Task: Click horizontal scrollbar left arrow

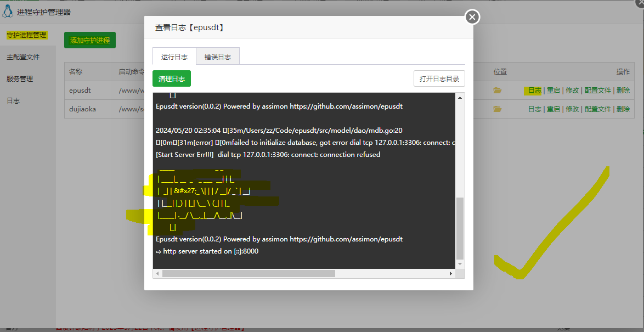Action: click(157, 274)
